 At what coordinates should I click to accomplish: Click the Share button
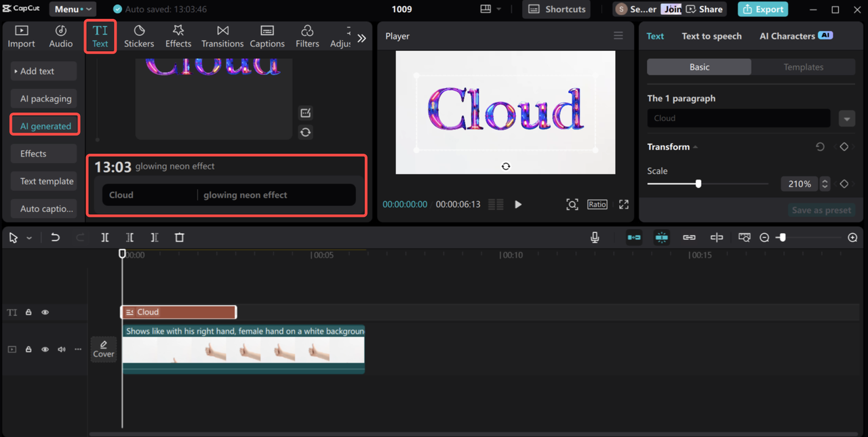point(705,9)
